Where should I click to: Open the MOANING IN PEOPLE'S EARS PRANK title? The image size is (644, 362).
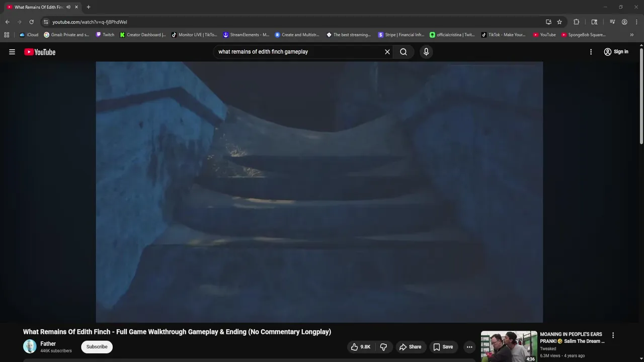tap(572, 338)
